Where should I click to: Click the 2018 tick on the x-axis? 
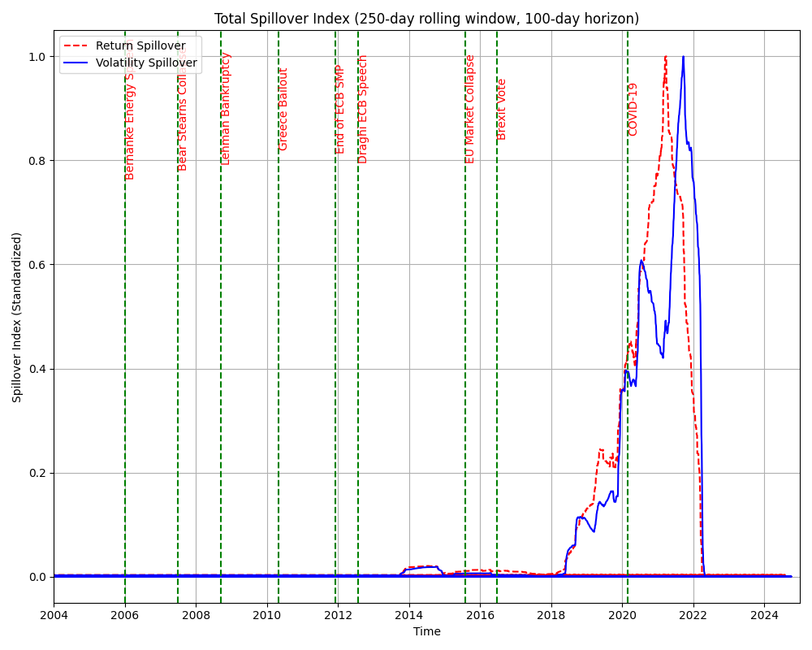pyautogui.click(x=551, y=615)
